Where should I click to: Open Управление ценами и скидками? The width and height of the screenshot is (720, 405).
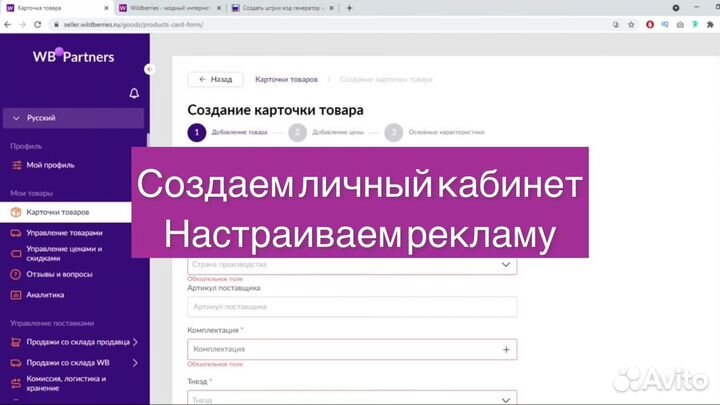click(64, 253)
